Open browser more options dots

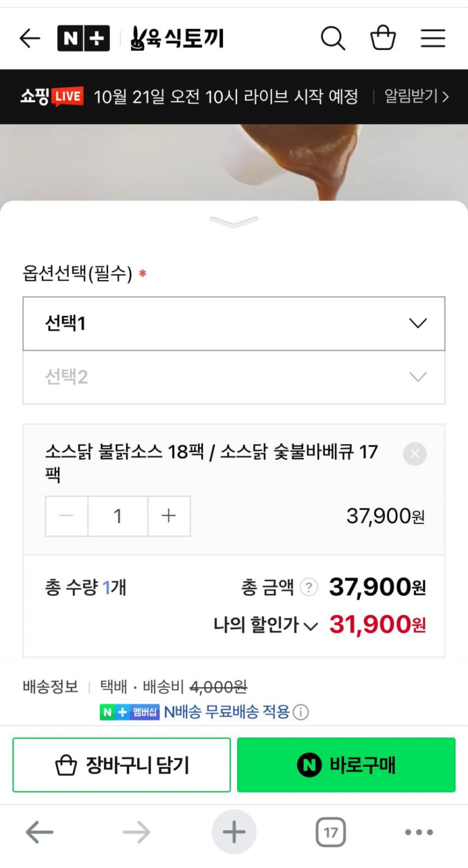tap(419, 832)
